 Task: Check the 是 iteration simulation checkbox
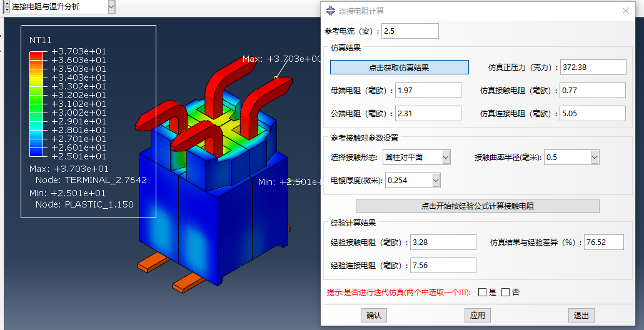click(x=482, y=292)
